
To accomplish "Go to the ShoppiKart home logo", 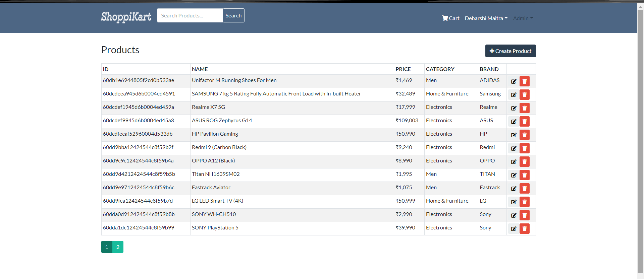I will click(126, 17).
